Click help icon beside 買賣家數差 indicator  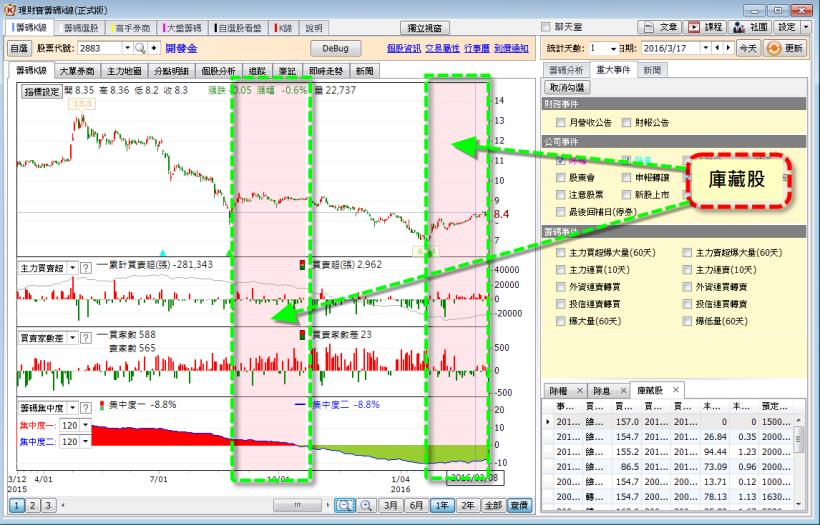[x=86, y=337]
